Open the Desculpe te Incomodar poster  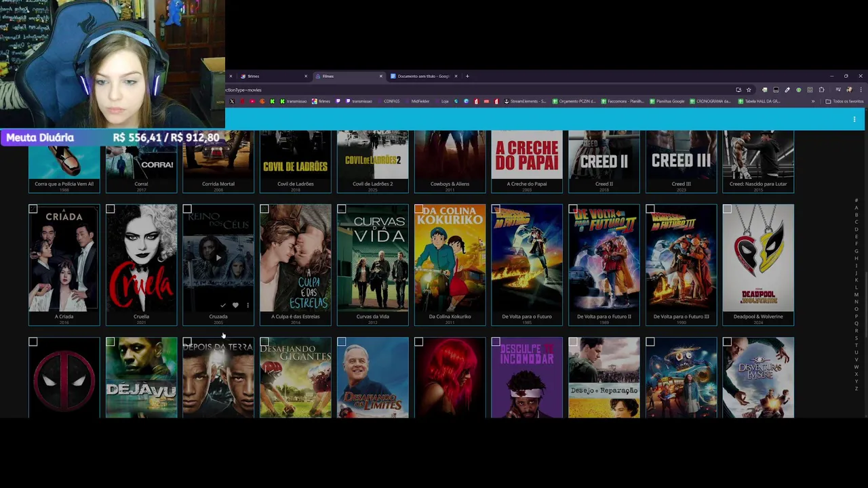tap(527, 378)
